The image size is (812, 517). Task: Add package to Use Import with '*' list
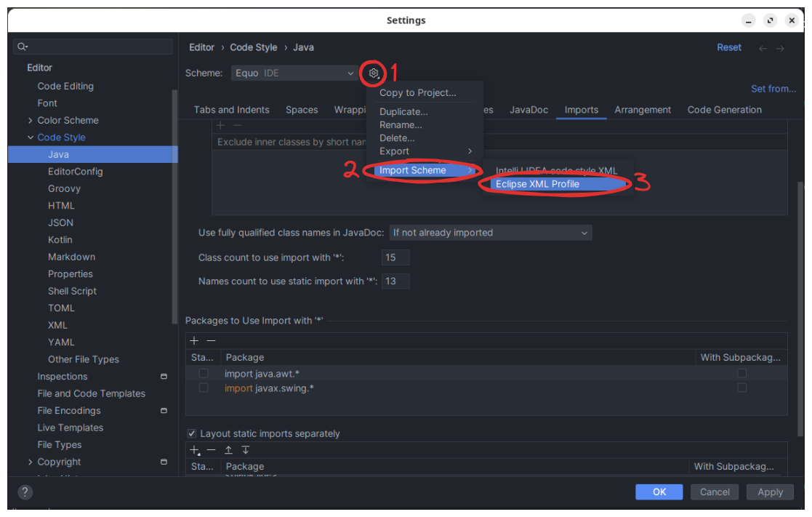pos(194,340)
